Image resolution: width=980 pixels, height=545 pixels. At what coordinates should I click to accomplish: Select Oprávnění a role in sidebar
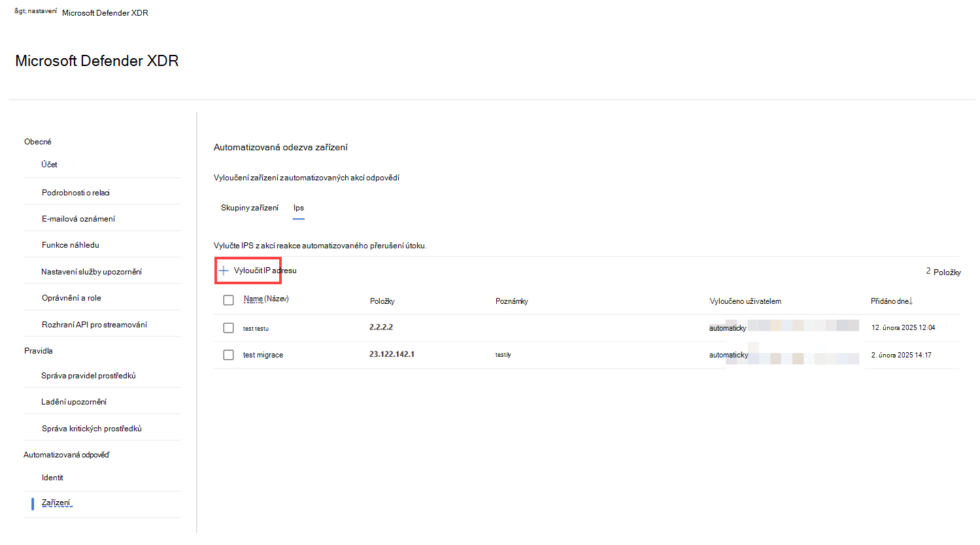(71, 298)
